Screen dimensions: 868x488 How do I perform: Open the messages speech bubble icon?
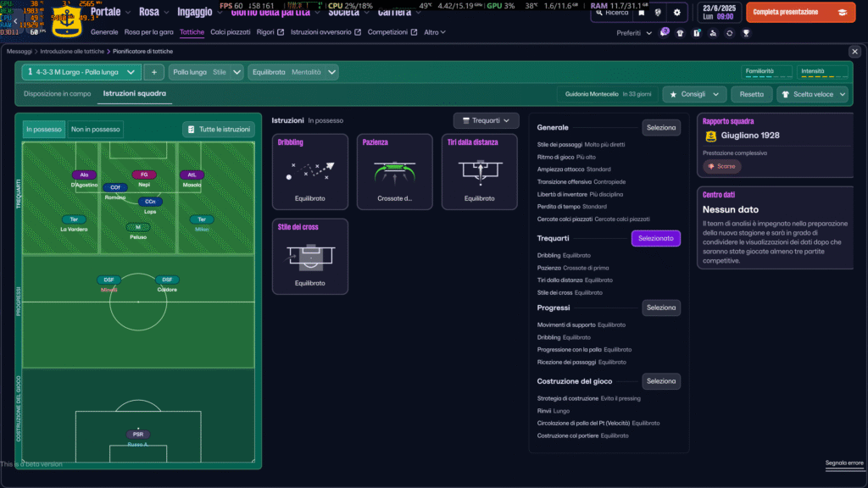665,33
